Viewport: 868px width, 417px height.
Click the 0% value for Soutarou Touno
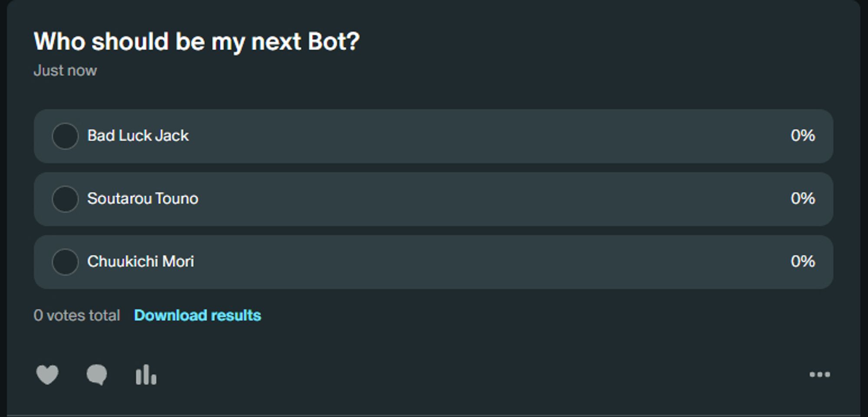(802, 199)
